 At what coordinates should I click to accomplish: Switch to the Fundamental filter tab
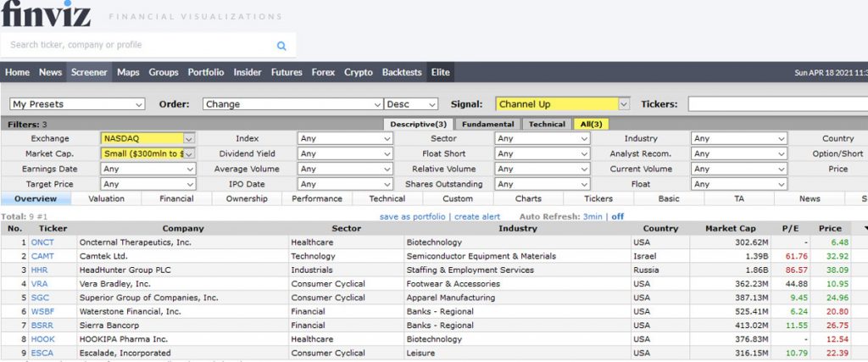tap(487, 124)
